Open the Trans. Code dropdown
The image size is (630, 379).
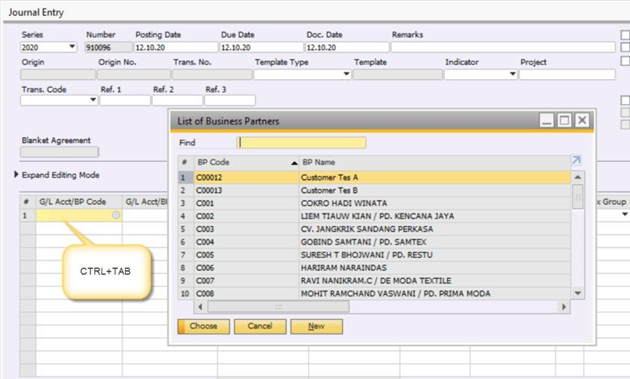point(93,100)
